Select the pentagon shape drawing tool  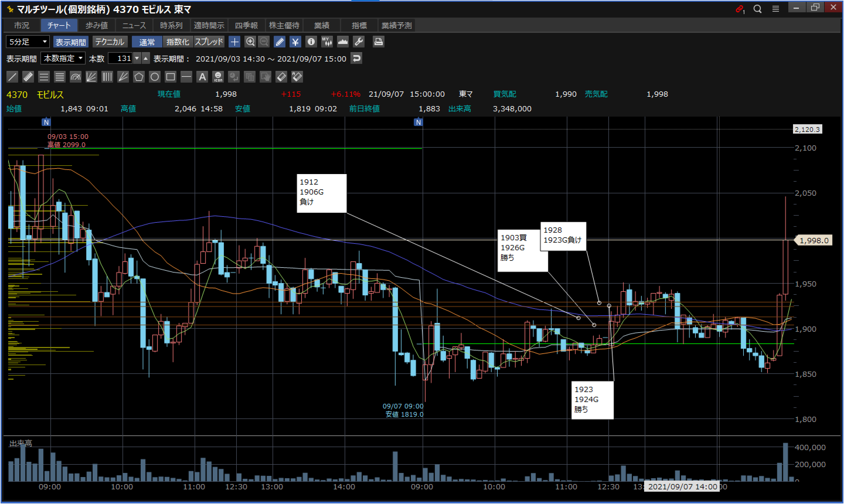click(139, 77)
